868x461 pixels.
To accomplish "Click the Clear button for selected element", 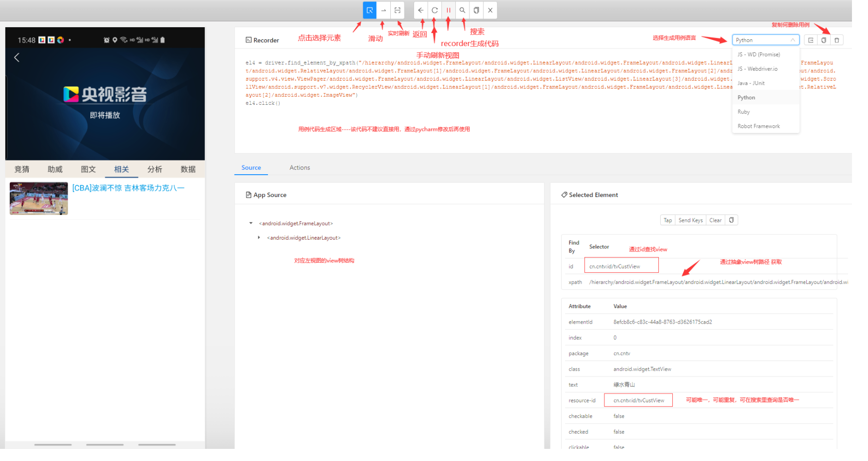I will (715, 220).
